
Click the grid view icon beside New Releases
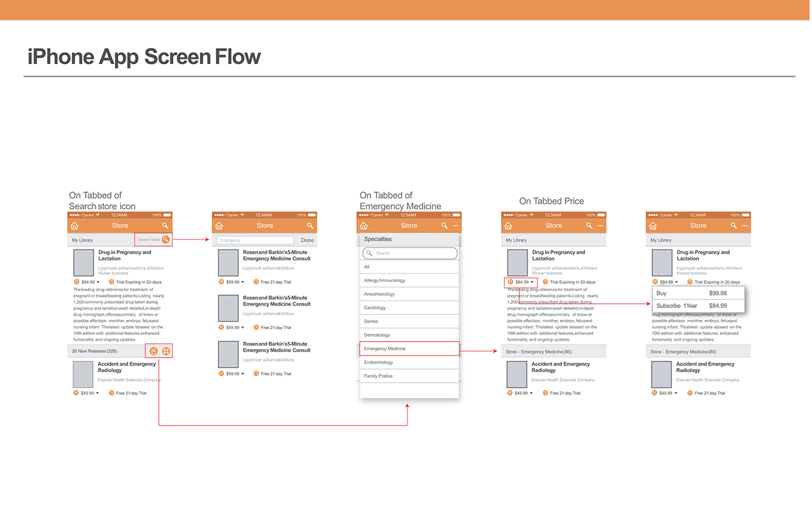[166, 351]
